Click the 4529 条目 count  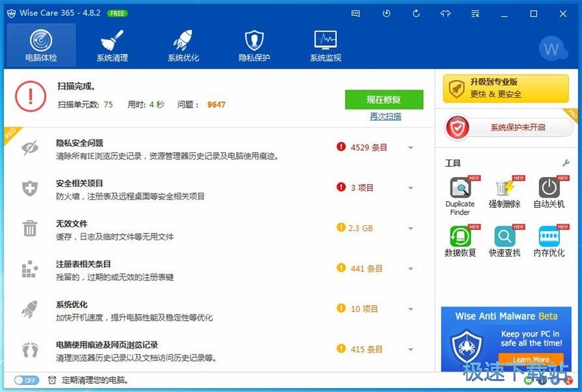pos(368,148)
